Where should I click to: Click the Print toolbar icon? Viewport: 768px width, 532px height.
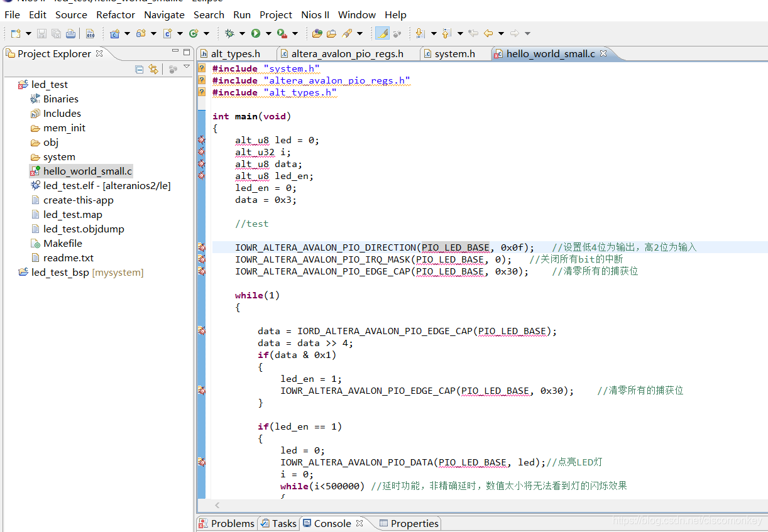[70, 33]
